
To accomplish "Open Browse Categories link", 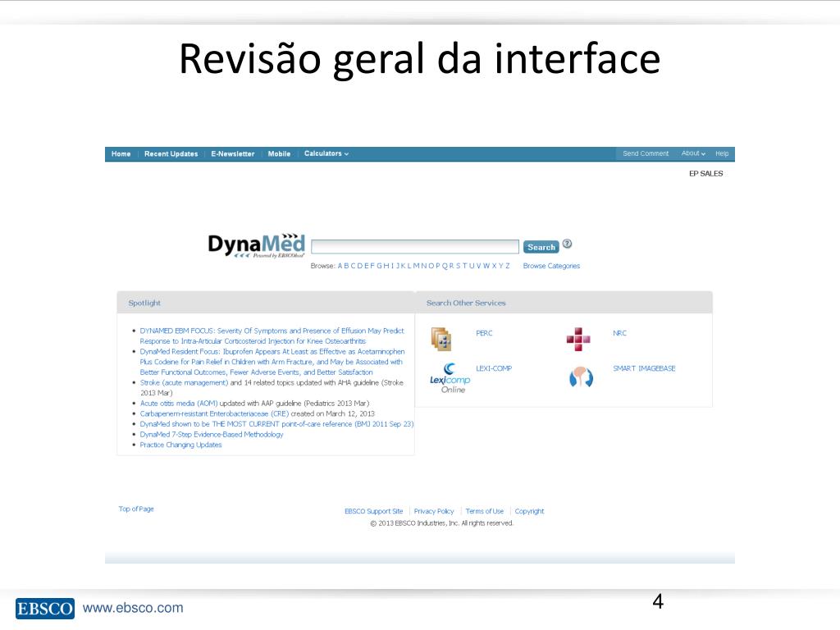I will tap(551, 266).
